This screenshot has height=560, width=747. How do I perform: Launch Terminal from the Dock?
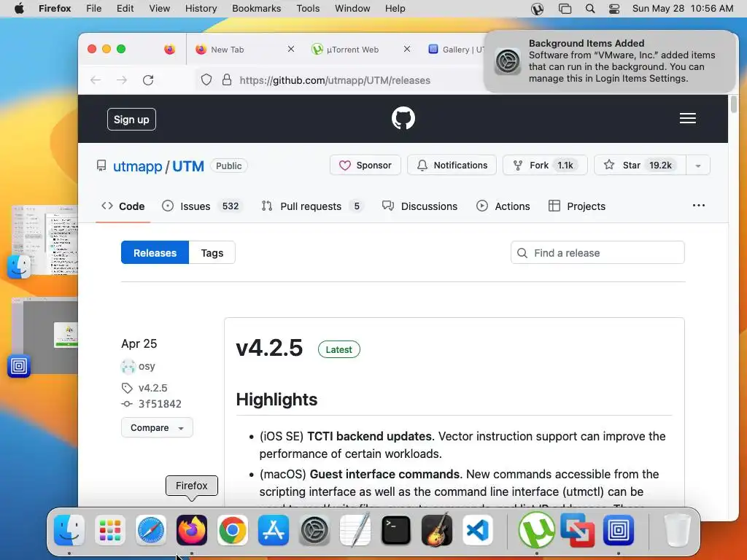(396, 530)
